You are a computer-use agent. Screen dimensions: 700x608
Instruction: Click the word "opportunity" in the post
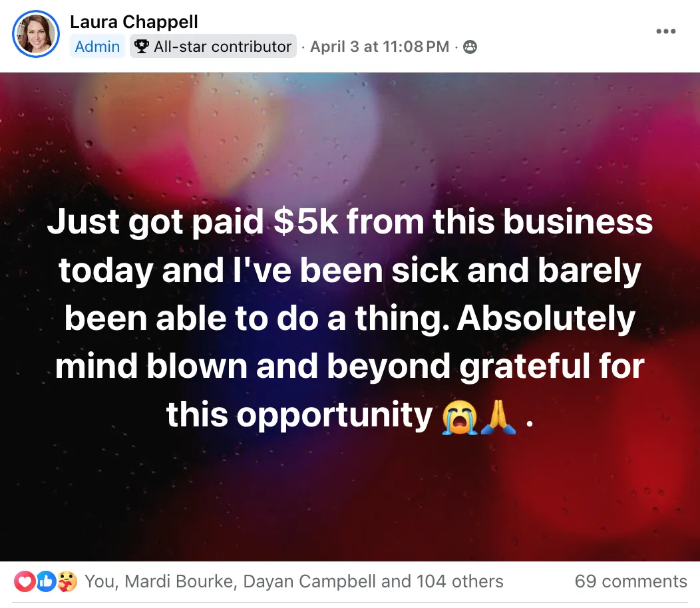click(335, 416)
